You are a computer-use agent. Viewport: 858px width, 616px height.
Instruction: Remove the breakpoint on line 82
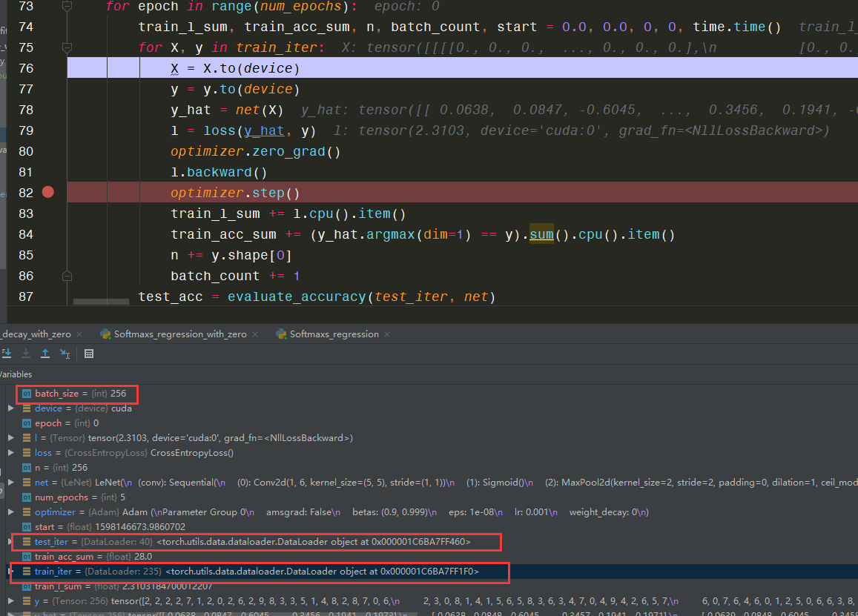pyautogui.click(x=48, y=192)
